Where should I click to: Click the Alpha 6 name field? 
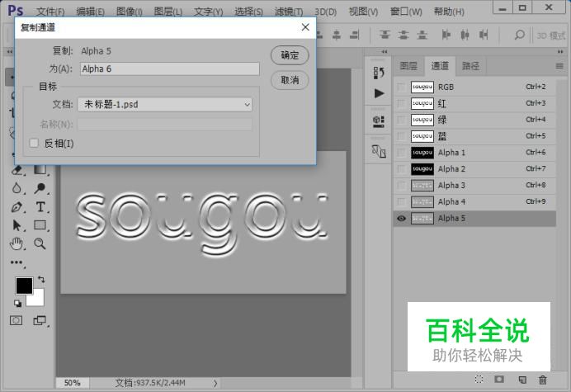170,68
